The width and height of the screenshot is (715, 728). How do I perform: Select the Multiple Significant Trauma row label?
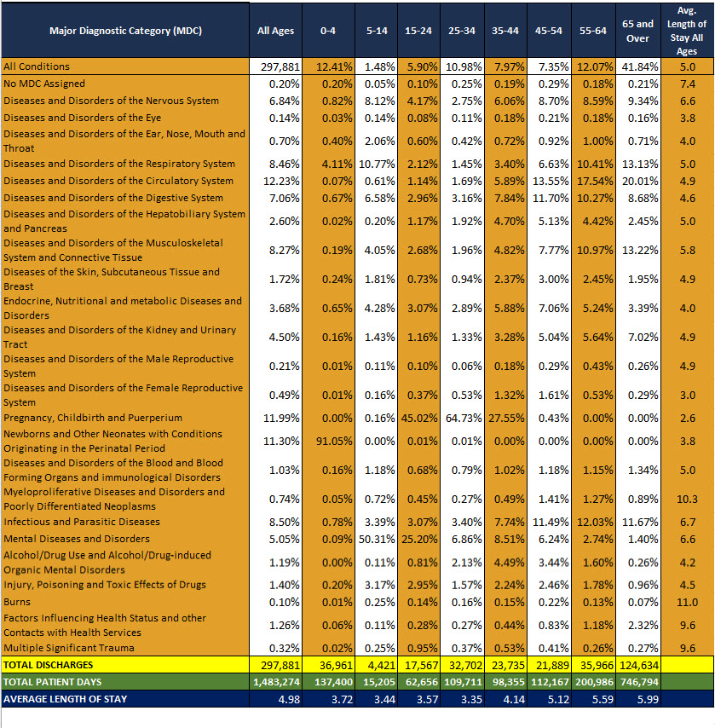click(x=70, y=648)
